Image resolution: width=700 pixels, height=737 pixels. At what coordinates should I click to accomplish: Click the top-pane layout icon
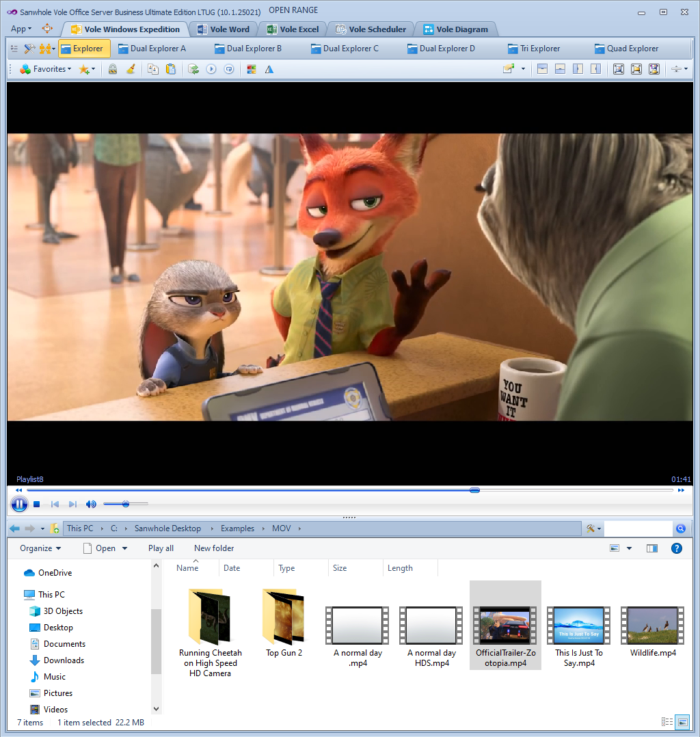(543, 69)
